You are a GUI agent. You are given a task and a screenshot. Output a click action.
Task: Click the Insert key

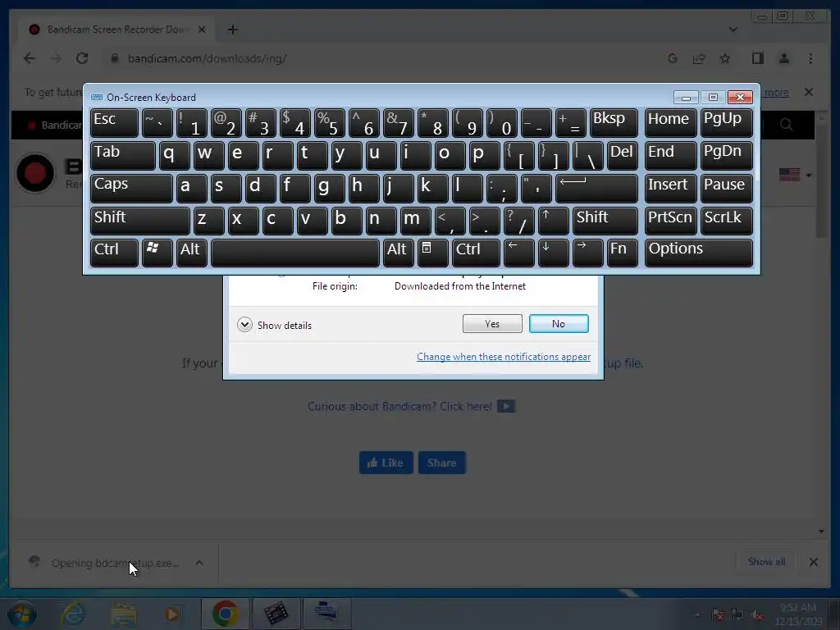click(671, 188)
